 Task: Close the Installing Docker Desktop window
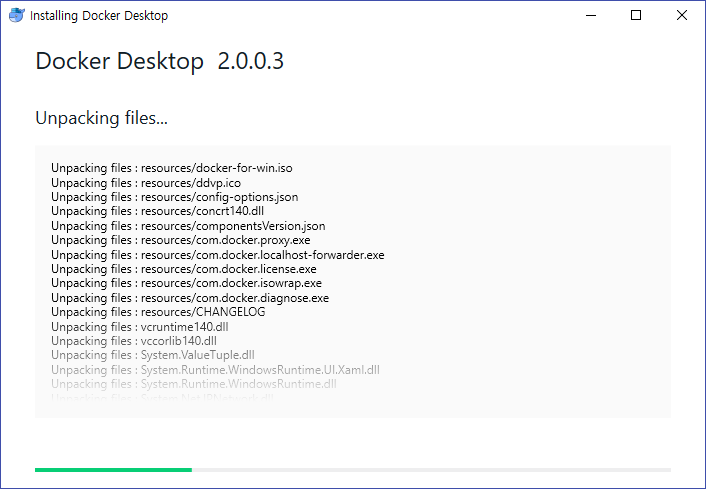(682, 15)
